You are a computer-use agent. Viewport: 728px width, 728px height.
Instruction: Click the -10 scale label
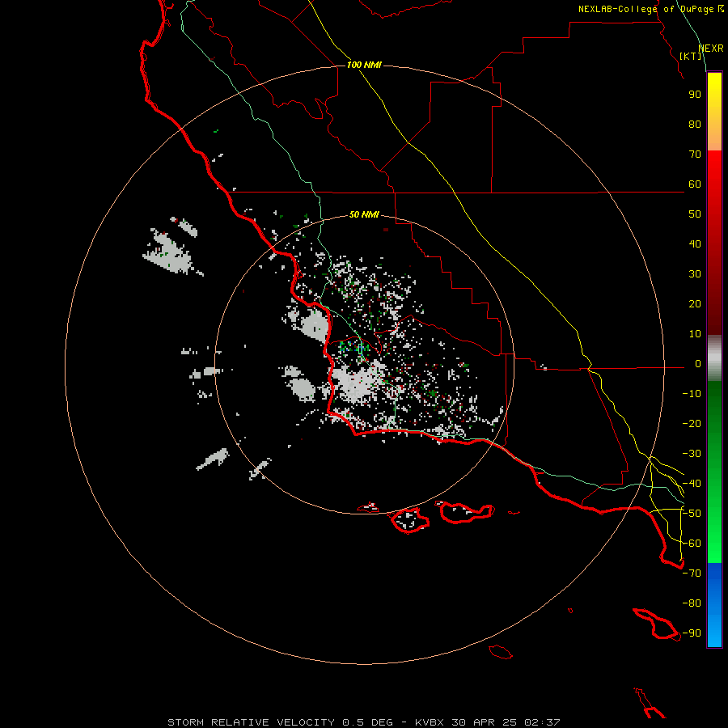[x=692, y=394]
